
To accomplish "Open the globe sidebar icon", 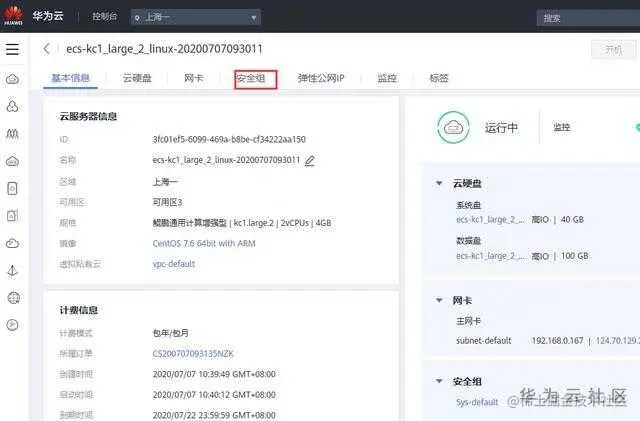I will tap(13, 298).
